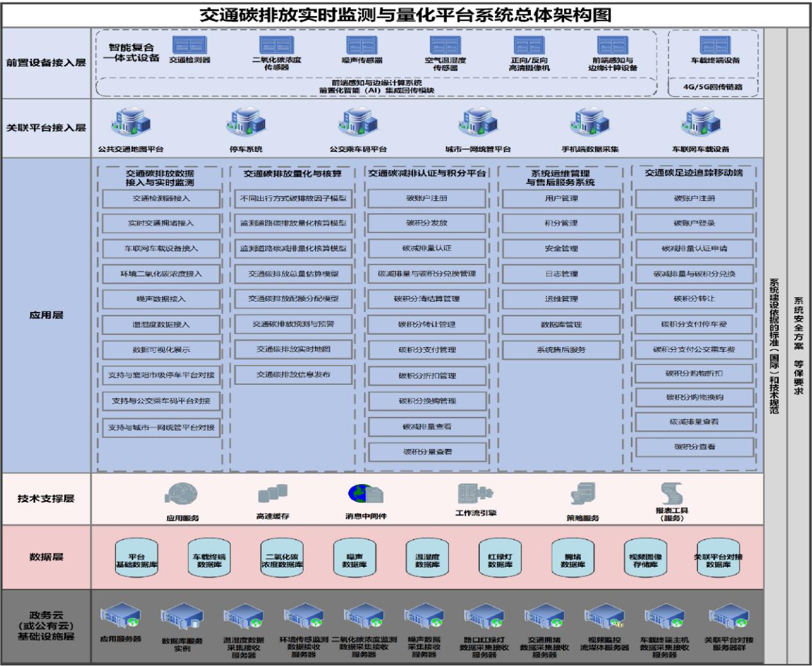Image resolution: width=812 pixels, height=666 pixels.
Task: Click the 用户管理 box
Action: tap(561, 199)
